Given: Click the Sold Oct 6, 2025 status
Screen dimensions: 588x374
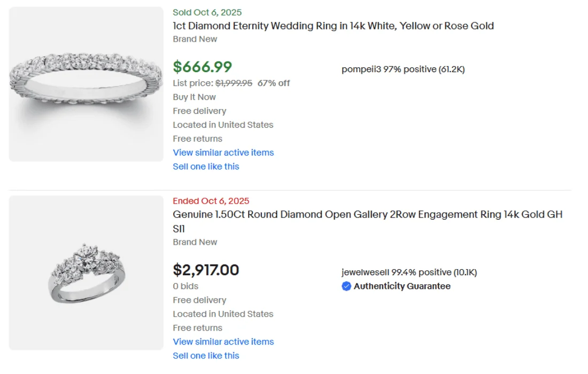Looking at the screenshot, I should tap(207, 12).
